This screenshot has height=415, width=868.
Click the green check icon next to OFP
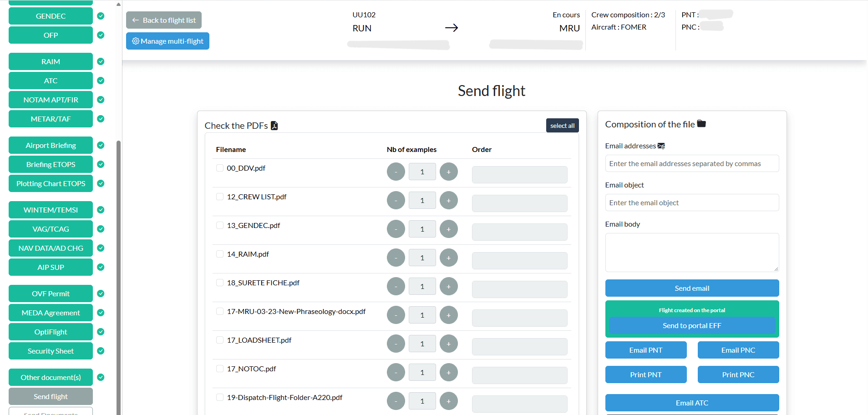pyautogui.click(x=101, y=35)
